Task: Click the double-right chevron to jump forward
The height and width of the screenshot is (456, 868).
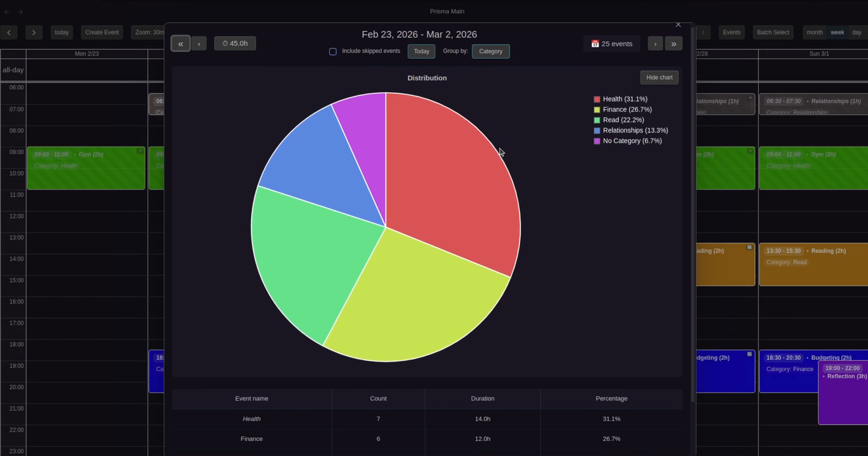Action: tap(674, 43)
